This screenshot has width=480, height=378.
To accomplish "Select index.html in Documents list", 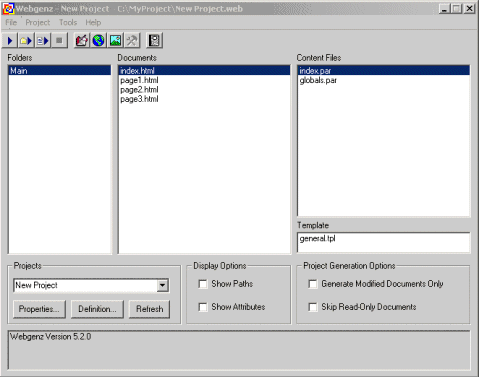I will pyautogui.click(x=204, y=71).
